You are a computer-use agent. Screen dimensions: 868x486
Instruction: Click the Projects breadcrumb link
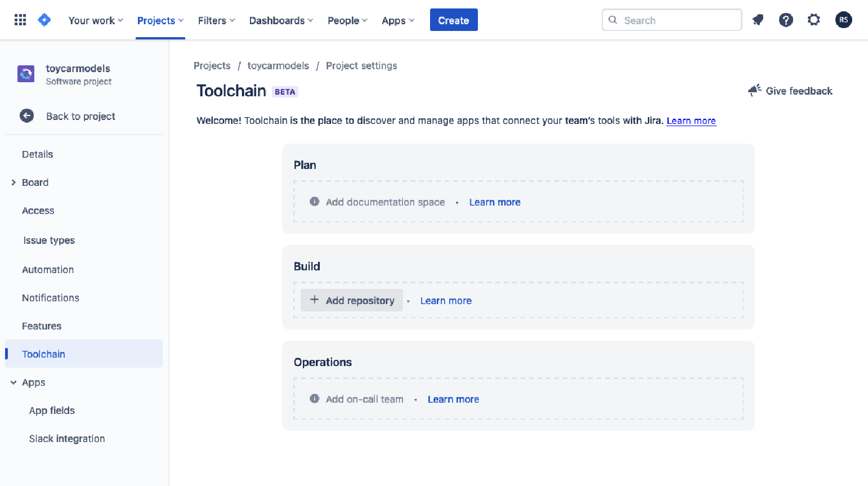click(x=212, y=66)
